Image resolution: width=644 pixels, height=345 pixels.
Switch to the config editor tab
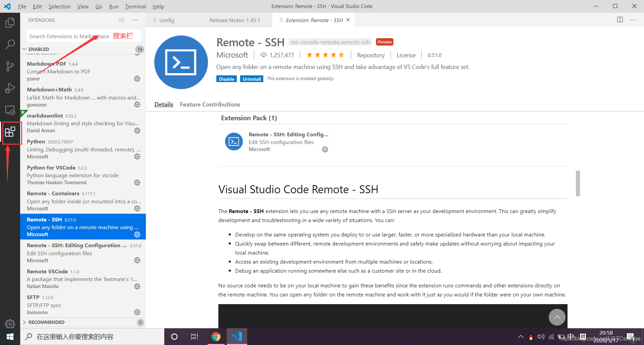point(171,20)
